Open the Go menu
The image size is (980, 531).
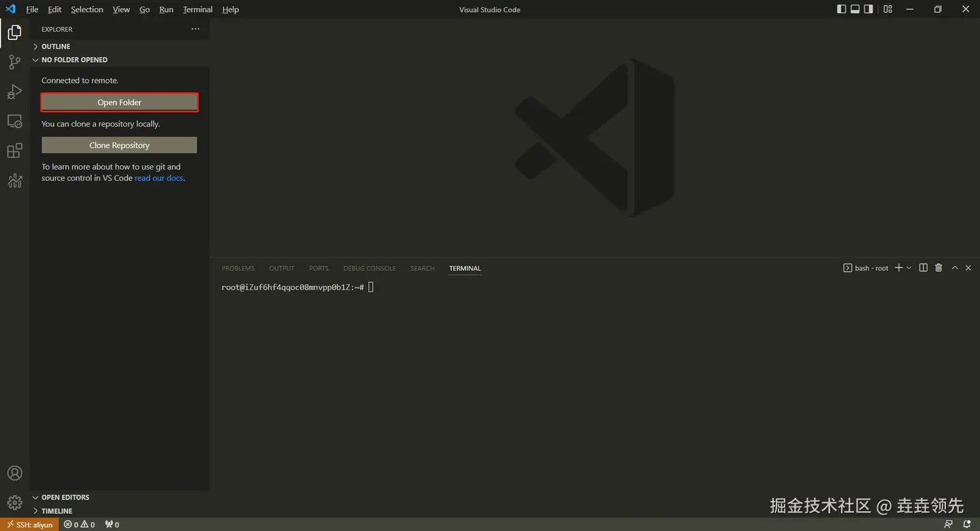(144, 10)
